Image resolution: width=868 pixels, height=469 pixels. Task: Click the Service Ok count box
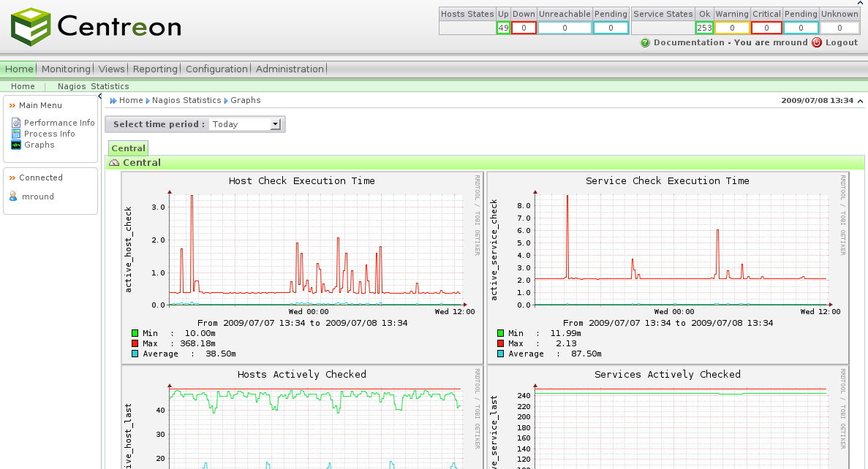pyautogui.click(x=704, y=28)
